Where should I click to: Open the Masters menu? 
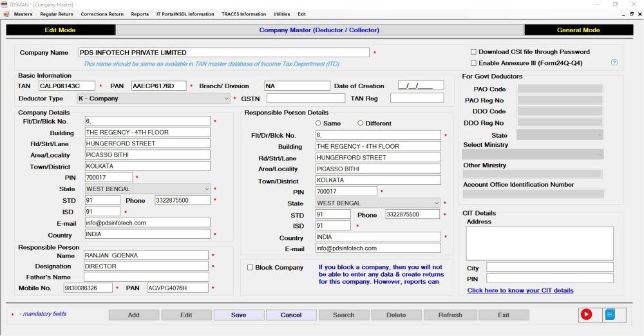point(23,14)
